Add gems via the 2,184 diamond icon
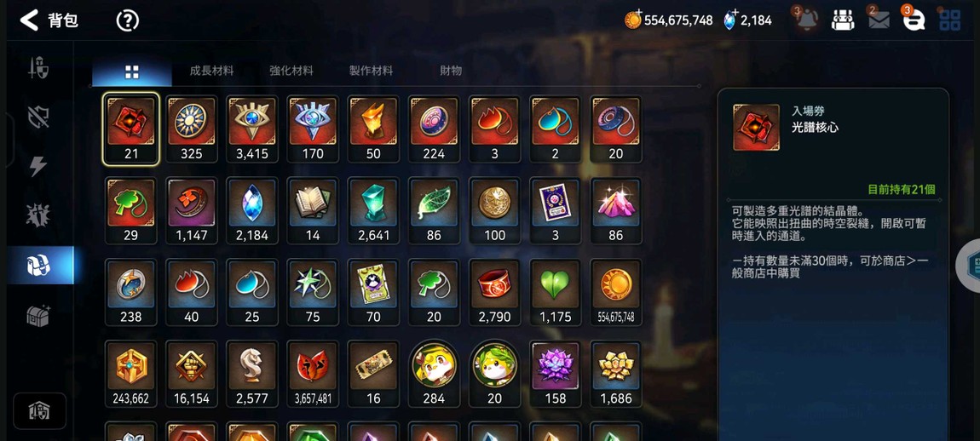The image size is (980, 441). [729, 20]
